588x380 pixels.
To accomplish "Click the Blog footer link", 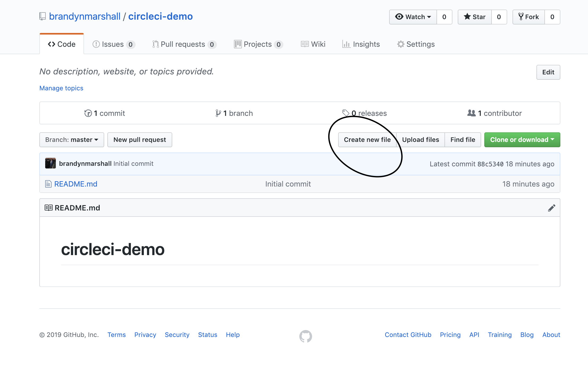I will (527, 335).
